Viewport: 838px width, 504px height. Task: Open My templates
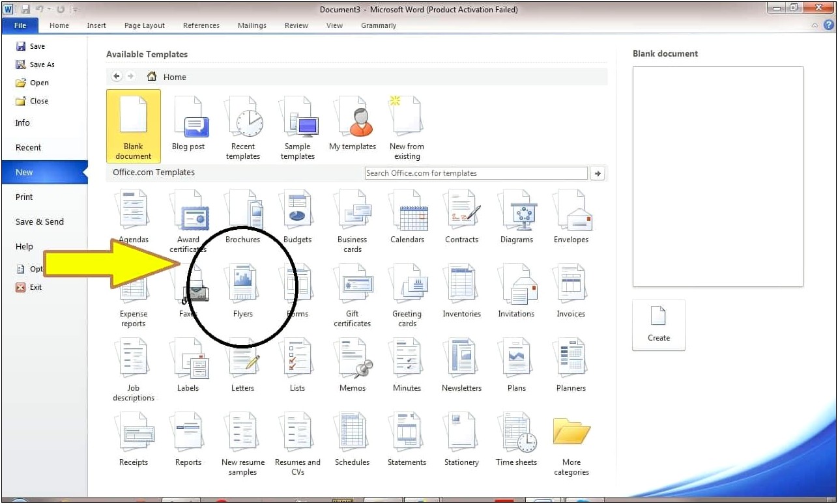pyautogui.click(x=352, y=124)
